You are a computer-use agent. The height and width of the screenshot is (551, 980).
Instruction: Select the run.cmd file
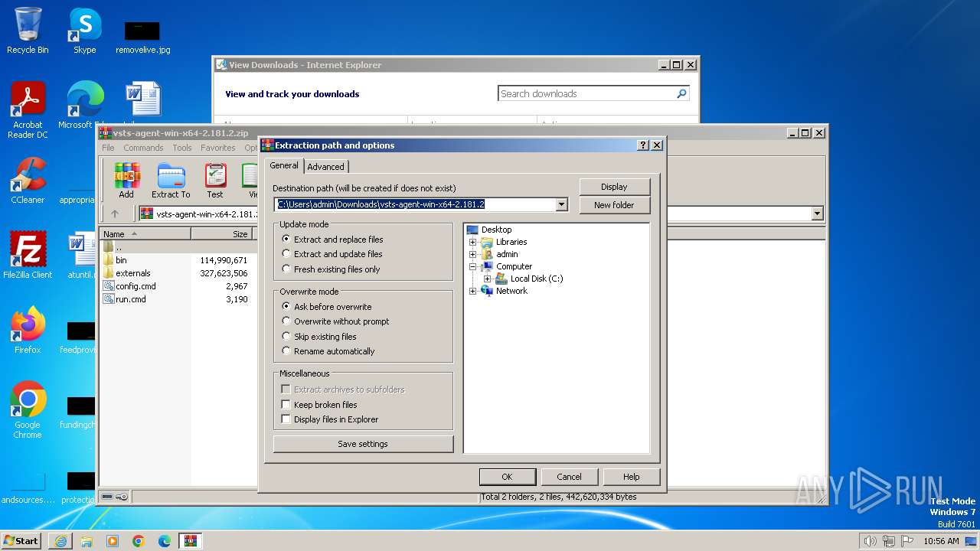point(130,299)
